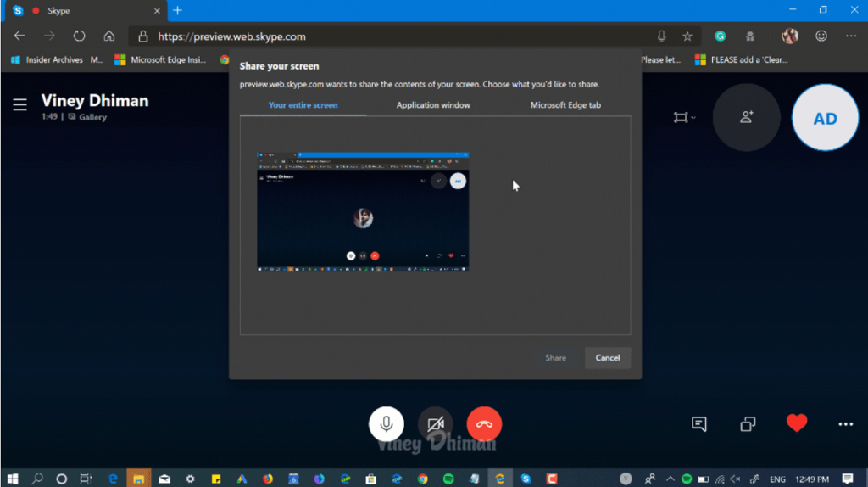
Task: Open the switch view layout dropdown
Action: point(684,117)
